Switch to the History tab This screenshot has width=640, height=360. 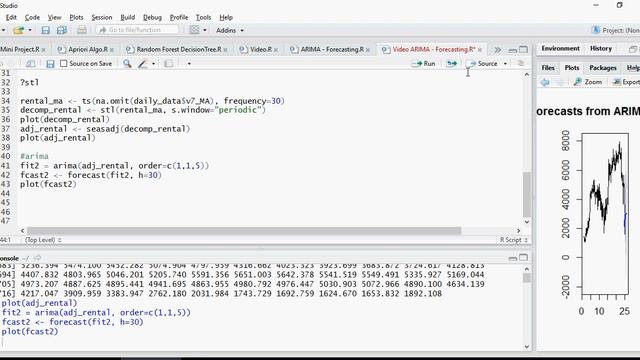coord(601,48)
